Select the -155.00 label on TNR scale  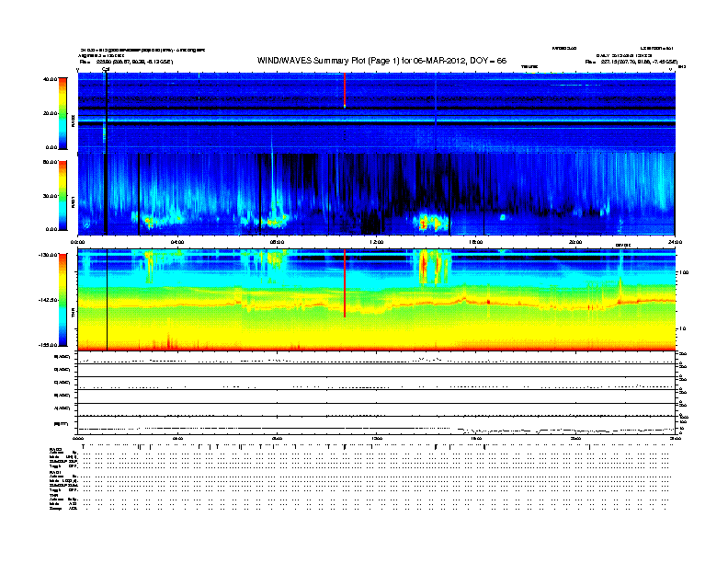point(48,345)
